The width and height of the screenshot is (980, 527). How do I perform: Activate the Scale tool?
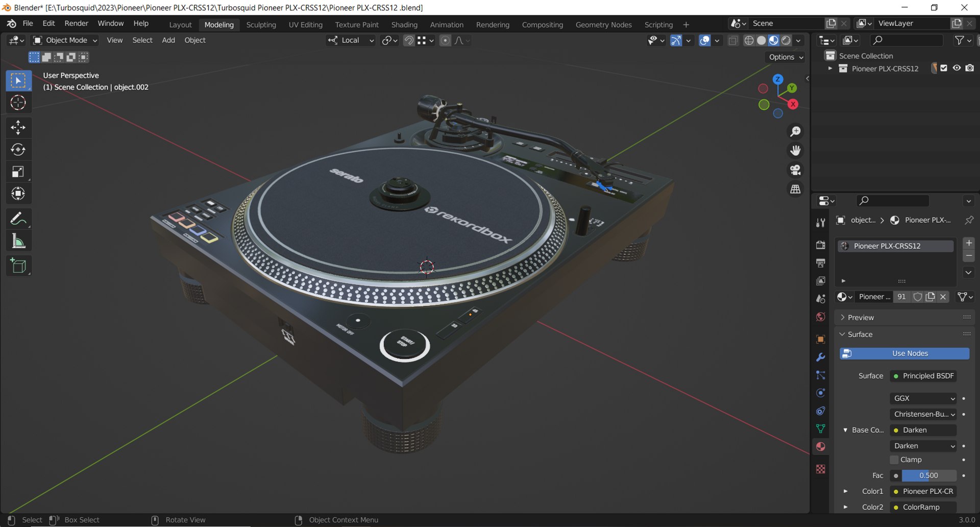tap(18, 172)
